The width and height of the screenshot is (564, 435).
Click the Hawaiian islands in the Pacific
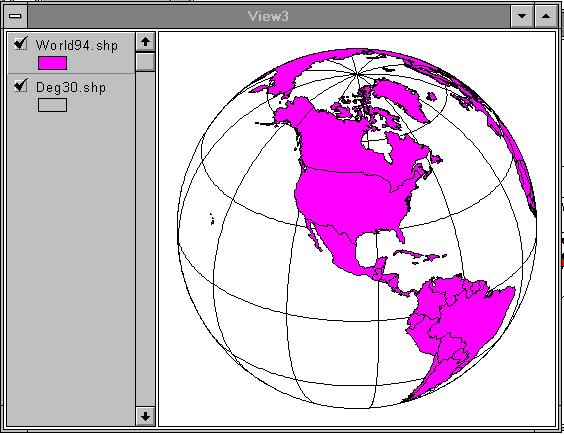[x=212, y=219]
